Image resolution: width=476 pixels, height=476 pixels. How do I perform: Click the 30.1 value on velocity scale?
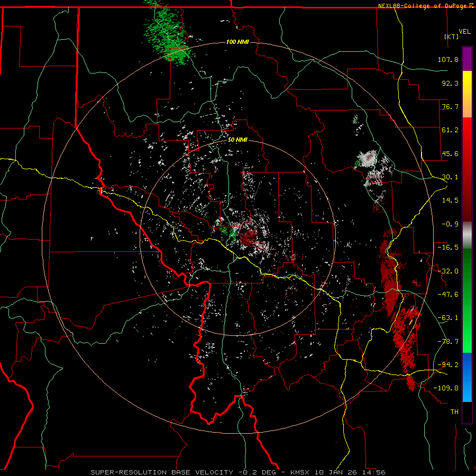click(450, 177)
